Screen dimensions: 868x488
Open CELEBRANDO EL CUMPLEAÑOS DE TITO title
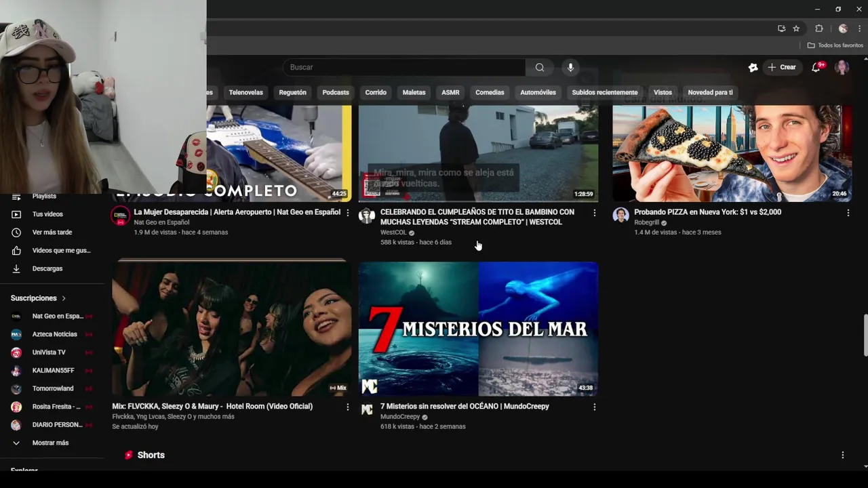point(477,217)
